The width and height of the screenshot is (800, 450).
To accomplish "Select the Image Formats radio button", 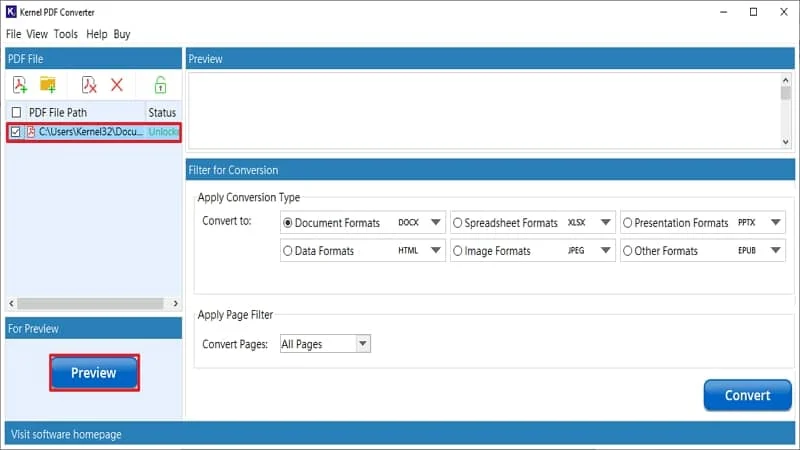I will point(458,251).
